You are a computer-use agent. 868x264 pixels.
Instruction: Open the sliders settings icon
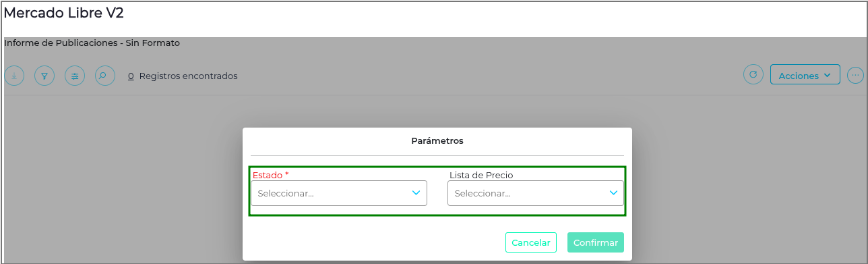(75, 76)
